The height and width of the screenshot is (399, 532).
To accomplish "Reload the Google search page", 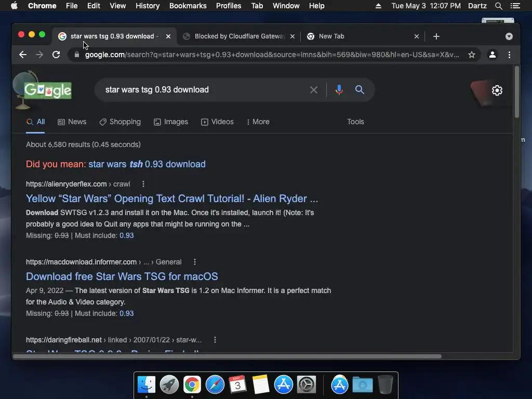I will tap(56, 55).
